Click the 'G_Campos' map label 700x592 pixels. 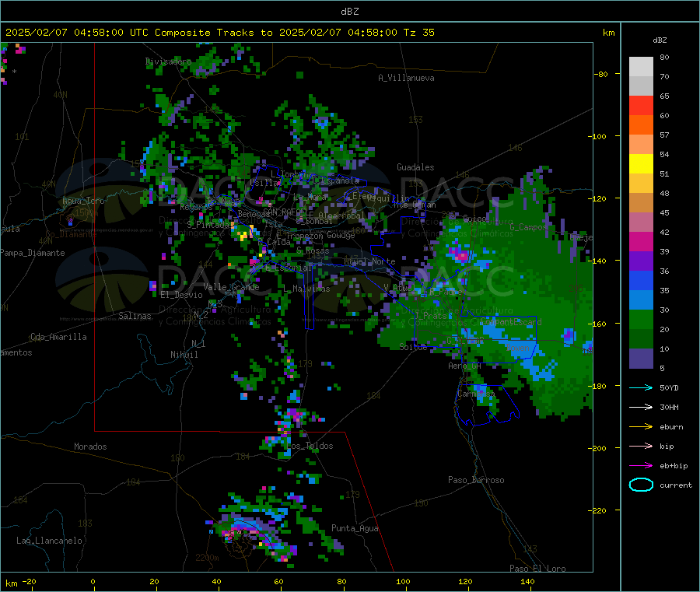click(x=528, y=227)
